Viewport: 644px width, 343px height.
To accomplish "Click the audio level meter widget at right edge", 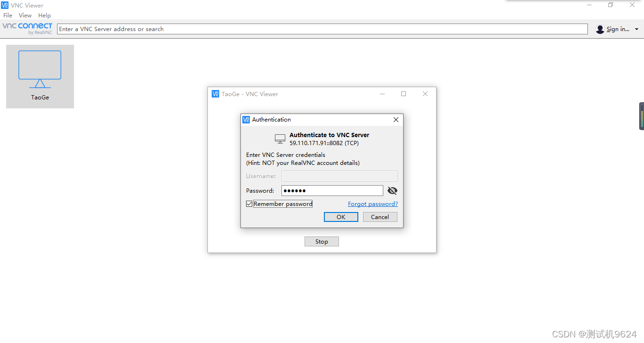I will [x=642, y=116].
